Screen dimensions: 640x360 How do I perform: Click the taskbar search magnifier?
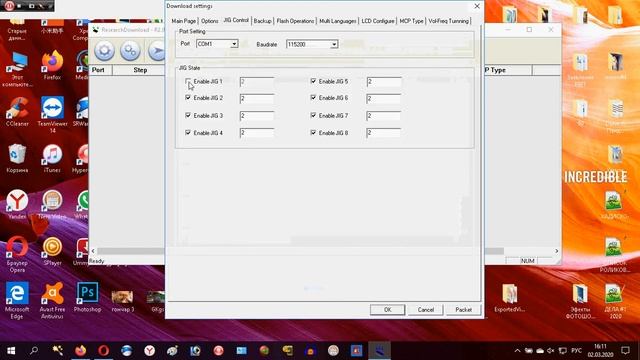tap(34, 351)
